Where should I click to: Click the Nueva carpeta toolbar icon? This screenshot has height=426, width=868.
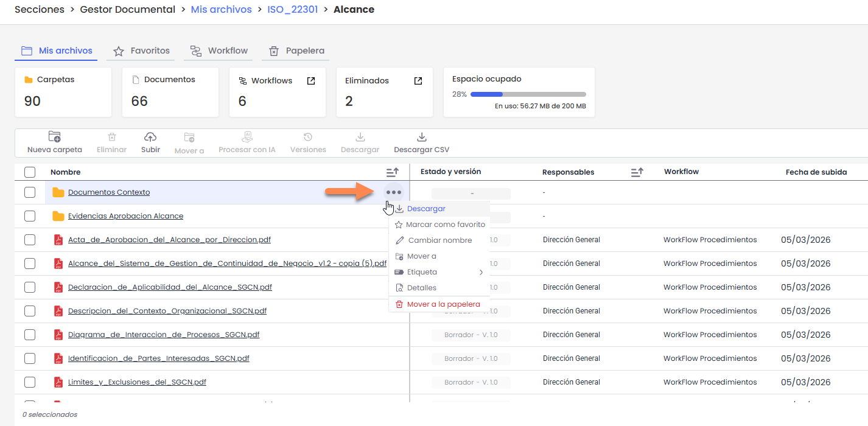tap(54, 138)
